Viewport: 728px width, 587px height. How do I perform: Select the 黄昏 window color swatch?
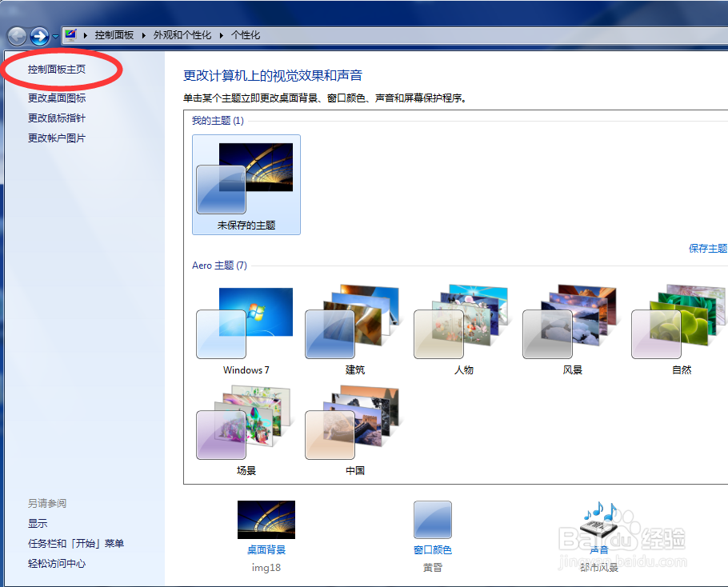432,519
